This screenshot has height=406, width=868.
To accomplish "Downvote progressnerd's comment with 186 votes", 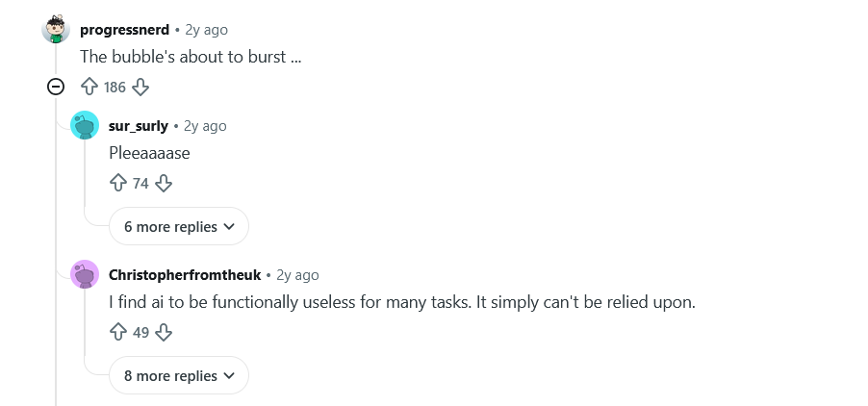I will [x=140, y=87].
